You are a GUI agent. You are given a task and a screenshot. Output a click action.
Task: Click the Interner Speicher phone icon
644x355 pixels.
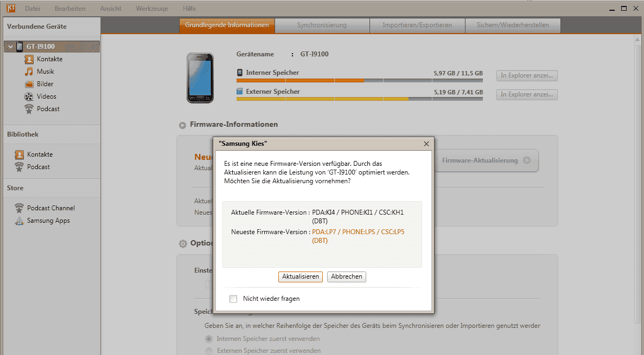(240, 73)
